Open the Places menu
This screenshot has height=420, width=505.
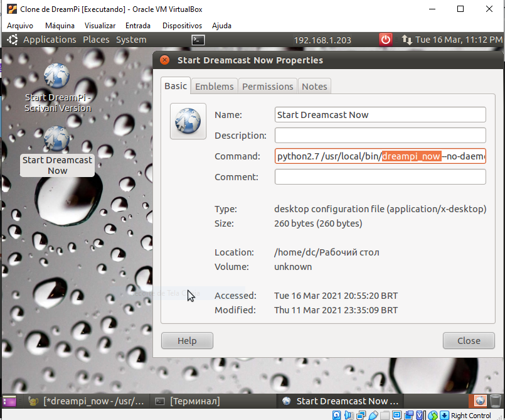point(96,40)
